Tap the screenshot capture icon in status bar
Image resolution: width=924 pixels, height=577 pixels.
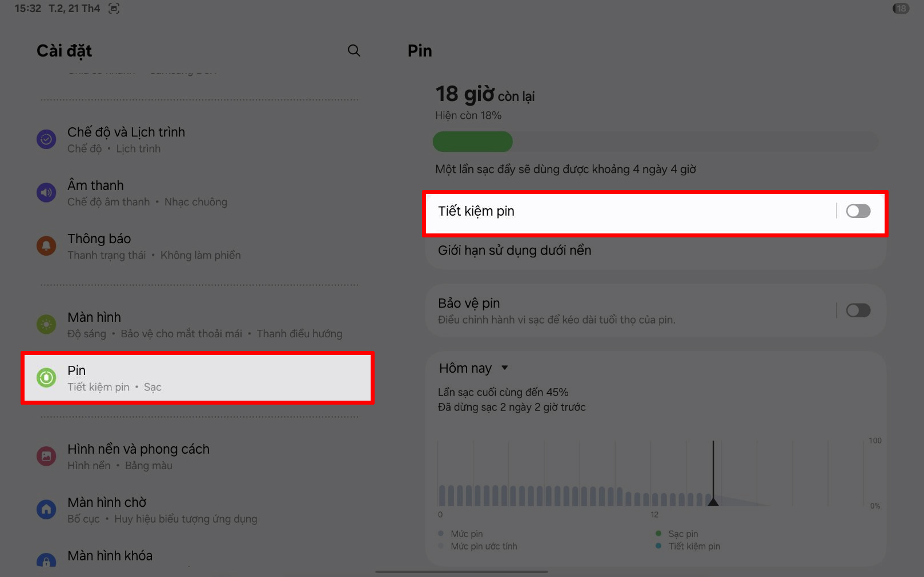(114, 9)
